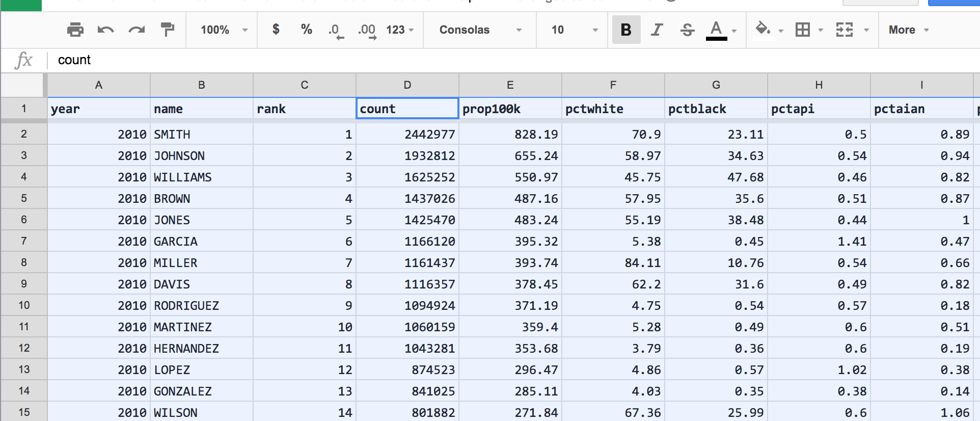Expand the More toolbar options
This screenshot has width=980, height=421.
pyautogui.click(x=909, y=30)
